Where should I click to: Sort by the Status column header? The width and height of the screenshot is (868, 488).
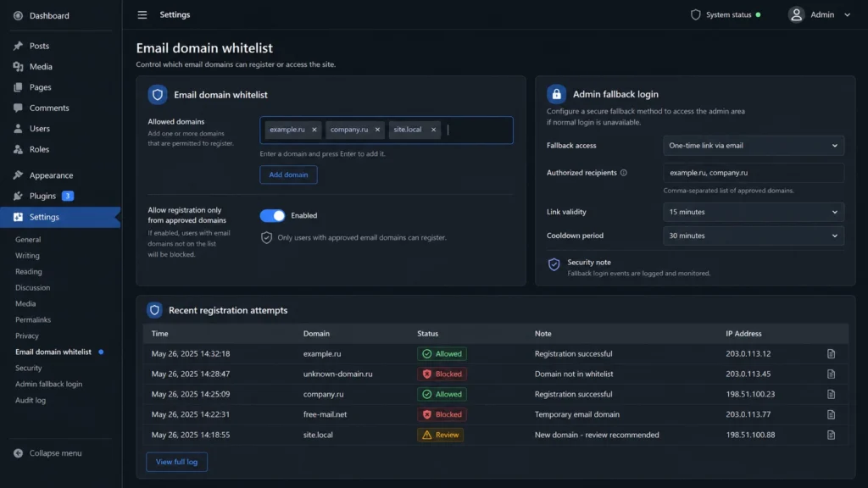click(x=427, y=334)
